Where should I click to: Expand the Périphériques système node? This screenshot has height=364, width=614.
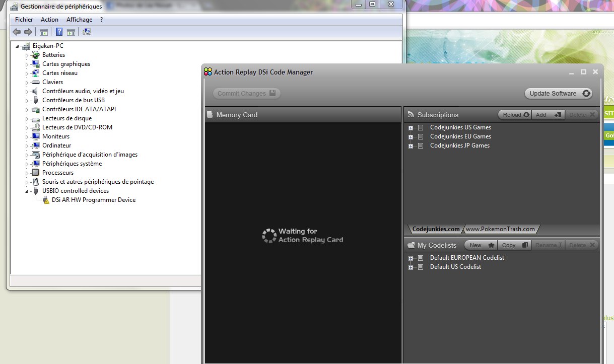point(27,164)
